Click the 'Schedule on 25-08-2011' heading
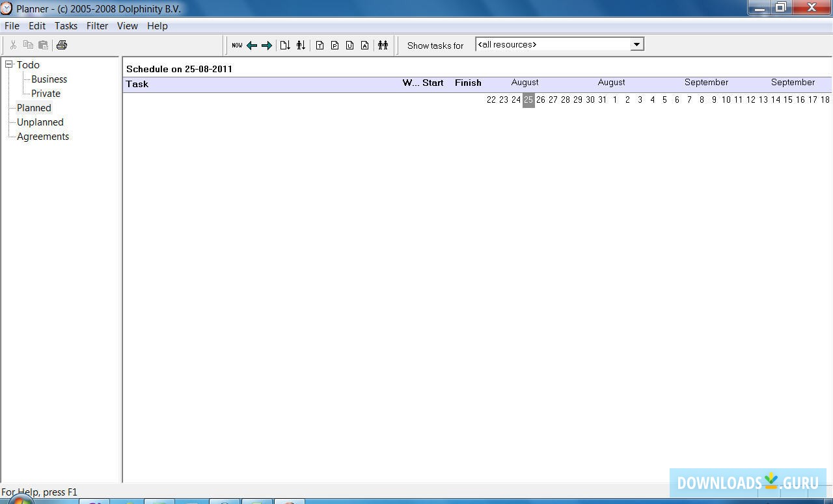This screenshot has width=833, height=504. click(x=179, y=69)
